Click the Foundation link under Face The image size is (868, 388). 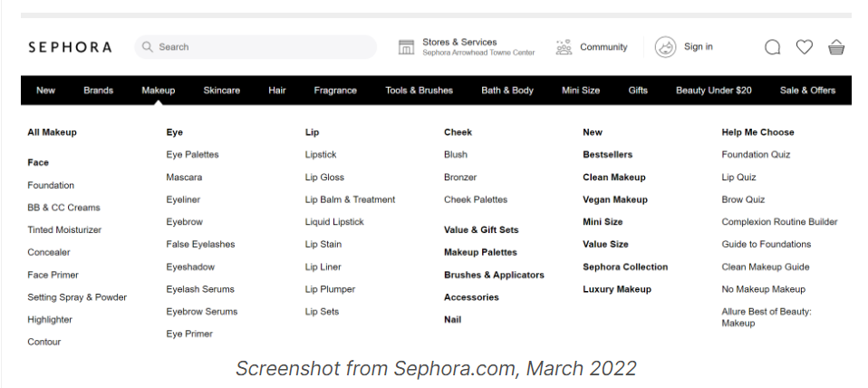click(x=51, y=185)
